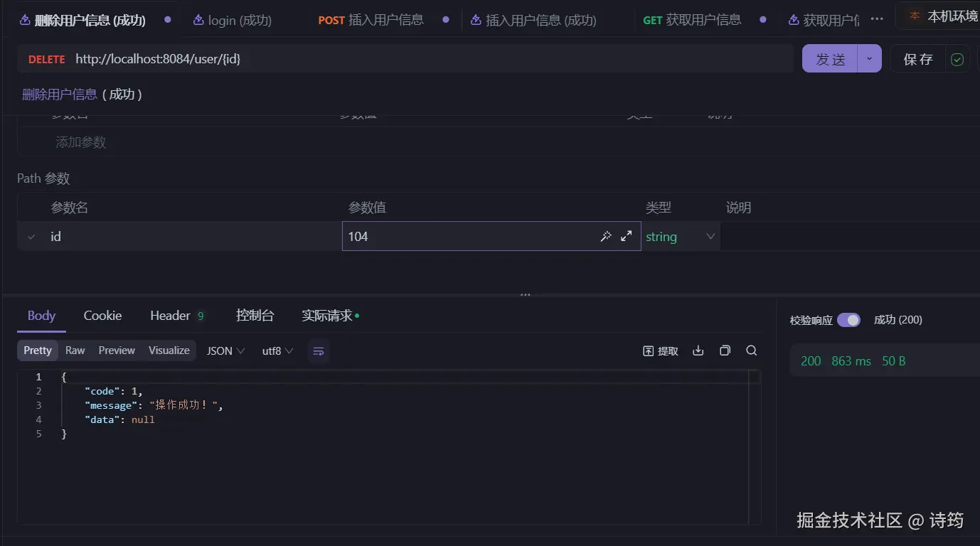Open the 实际请求 tab
980x546 pixels.
(330, 316)
